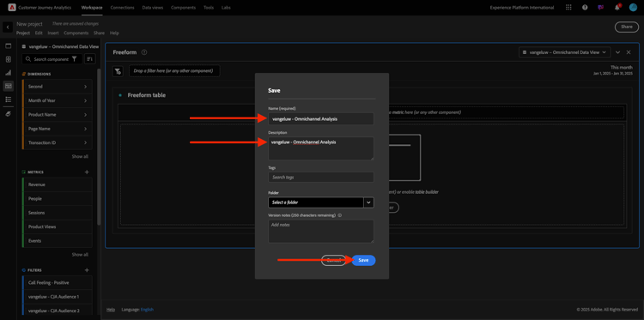Screen dimensions: 644x320
Task: Switch to the Data views tab
Action: 152,8
